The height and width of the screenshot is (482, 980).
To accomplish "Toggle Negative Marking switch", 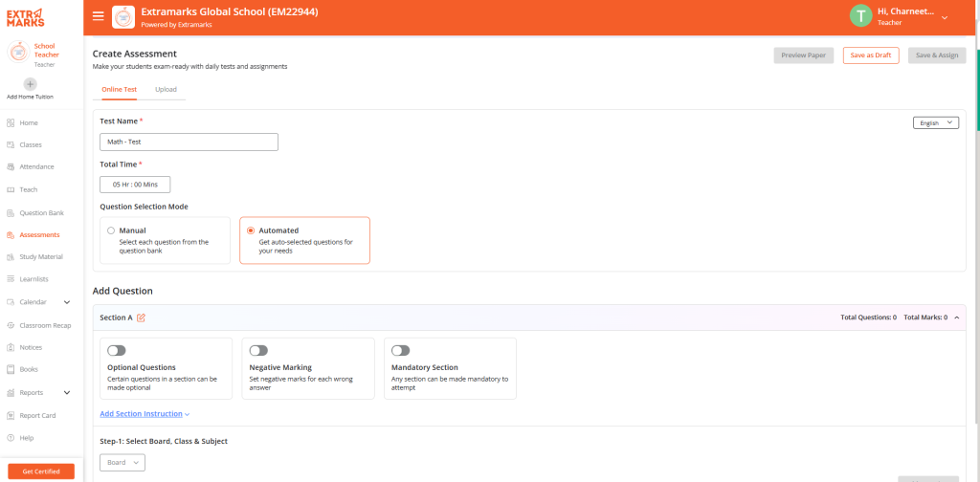I will [x=258, y=351].
